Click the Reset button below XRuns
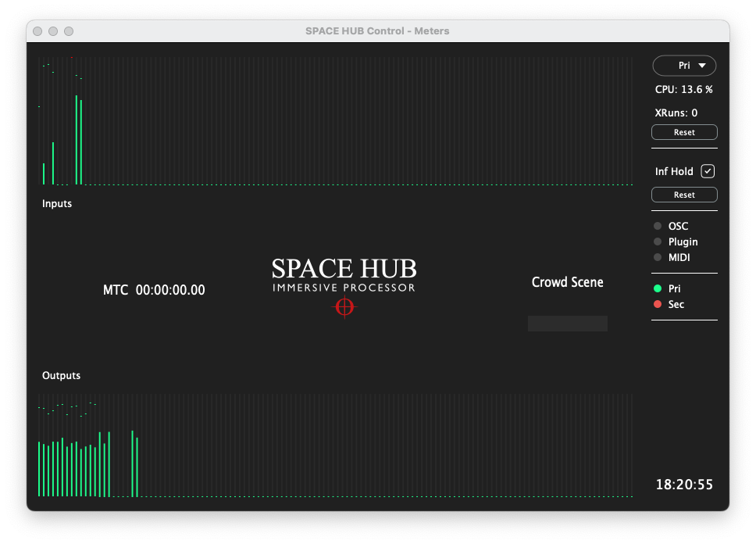Image resolution: width=756 pixels, height=544 pixels. 684,132
